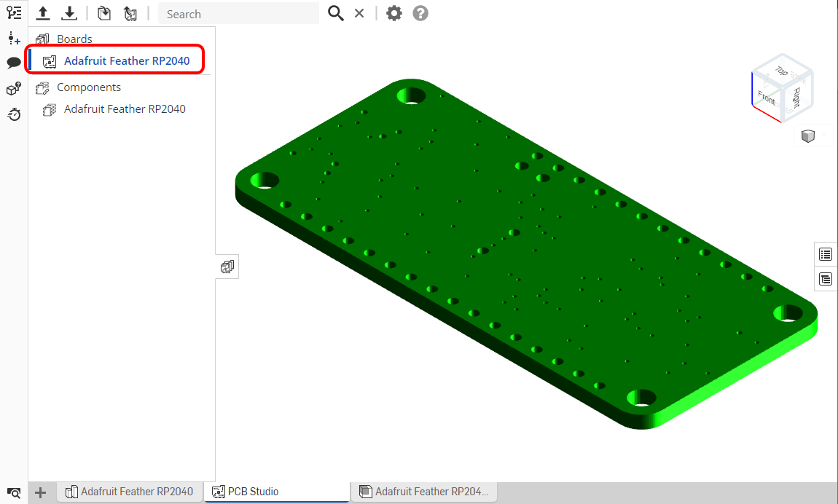Open the design history stopwatch icon
The image size is (838, 504).
click(14, 114)
